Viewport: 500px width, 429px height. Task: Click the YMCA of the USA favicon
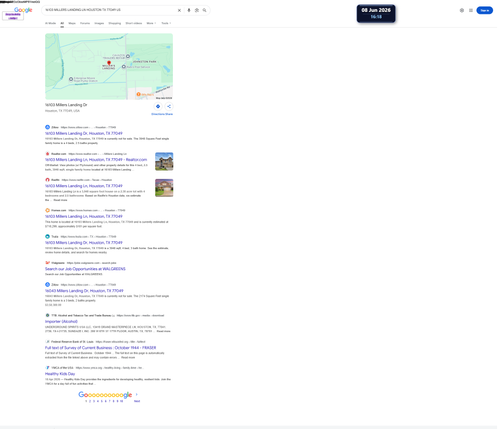[x=47, y=368]
